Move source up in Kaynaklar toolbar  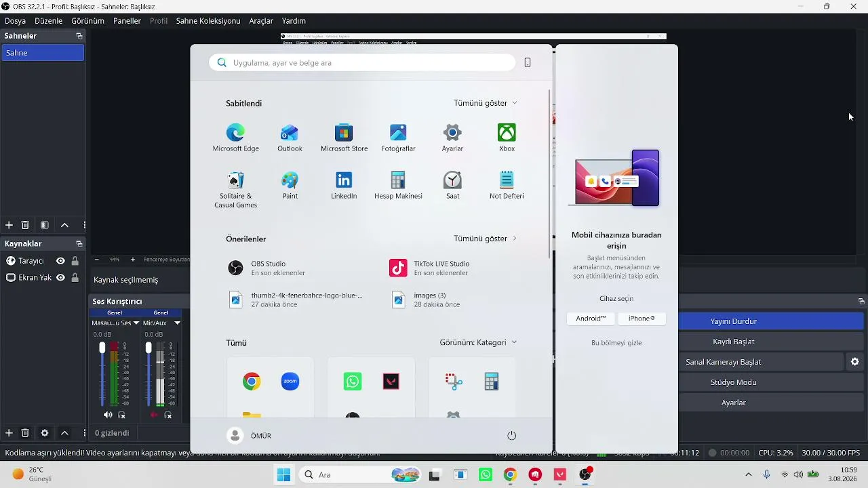[x=64, y=432]
